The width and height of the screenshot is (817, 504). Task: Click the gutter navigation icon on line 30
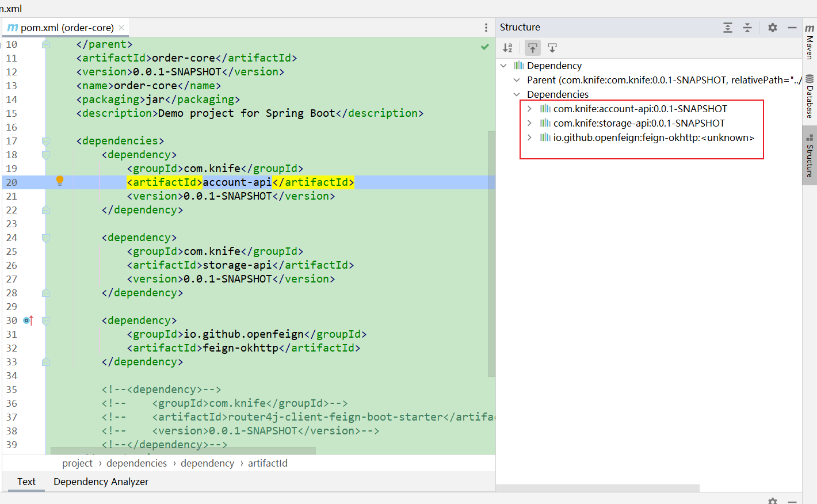pyautogui.click(x=27, y=320)
